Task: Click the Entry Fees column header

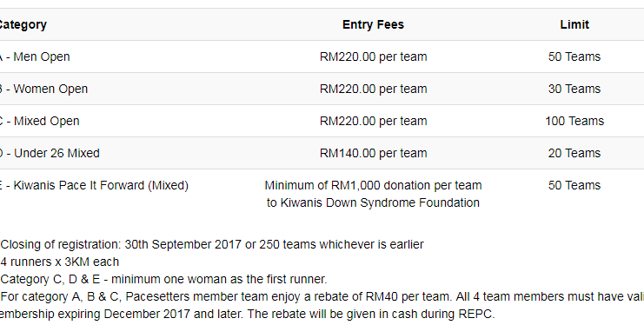Action: coord(373,24)
